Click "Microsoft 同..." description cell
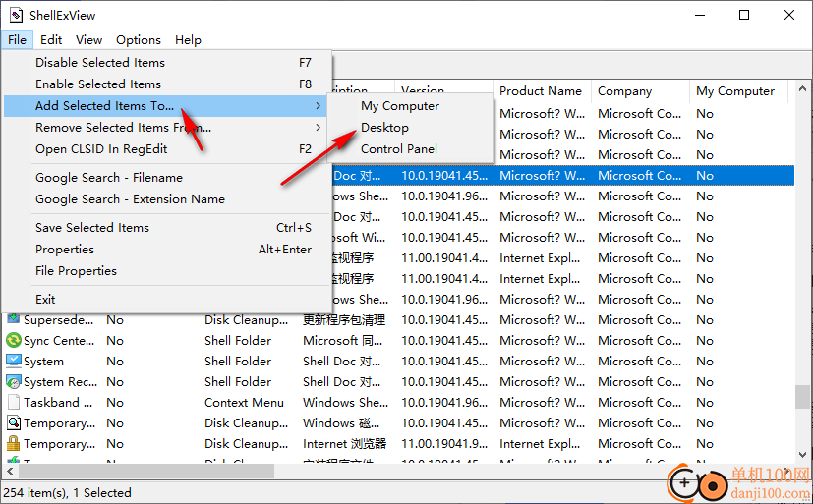Viewport: 813px width, 504px height. pyautogui.click(x=342, y=341)
